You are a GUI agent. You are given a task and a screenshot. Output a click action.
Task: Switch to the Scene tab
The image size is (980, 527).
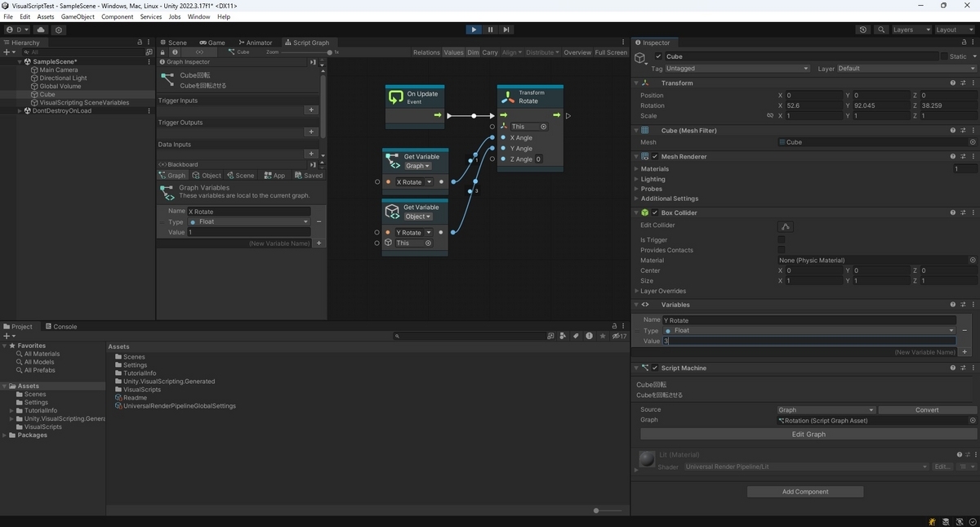point(172,42)
